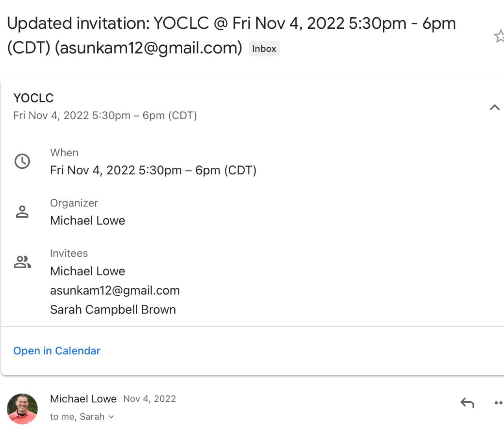Select invitee Sarah Campbell Brown
This screenshot has width=504, height=432.
point(113,310)
